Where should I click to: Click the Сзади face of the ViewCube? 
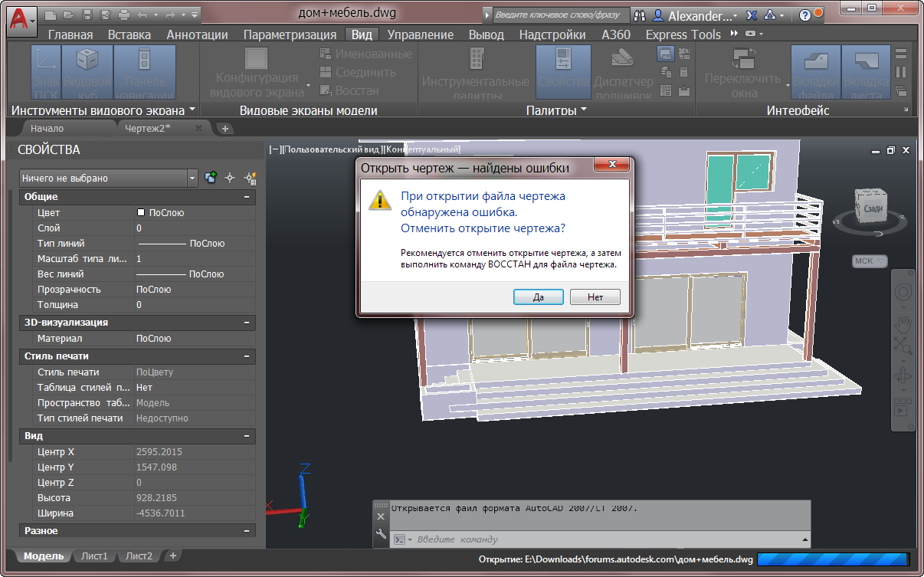(872, 208)
